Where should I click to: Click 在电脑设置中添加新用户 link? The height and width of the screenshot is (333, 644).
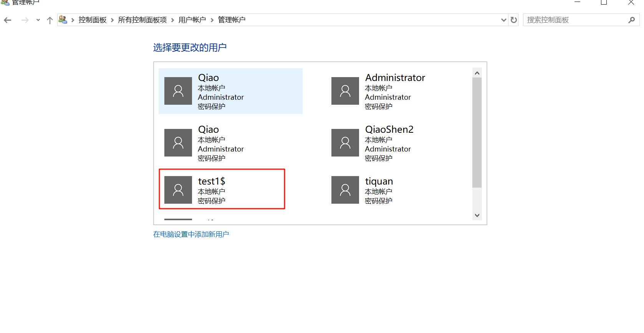pyautogui.click(x=191, y=234)
